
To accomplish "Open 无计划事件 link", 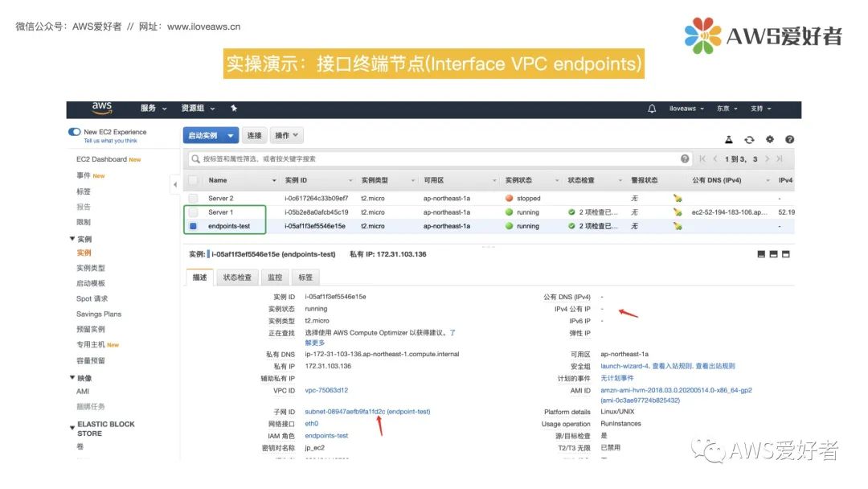I will click(617, 378).
